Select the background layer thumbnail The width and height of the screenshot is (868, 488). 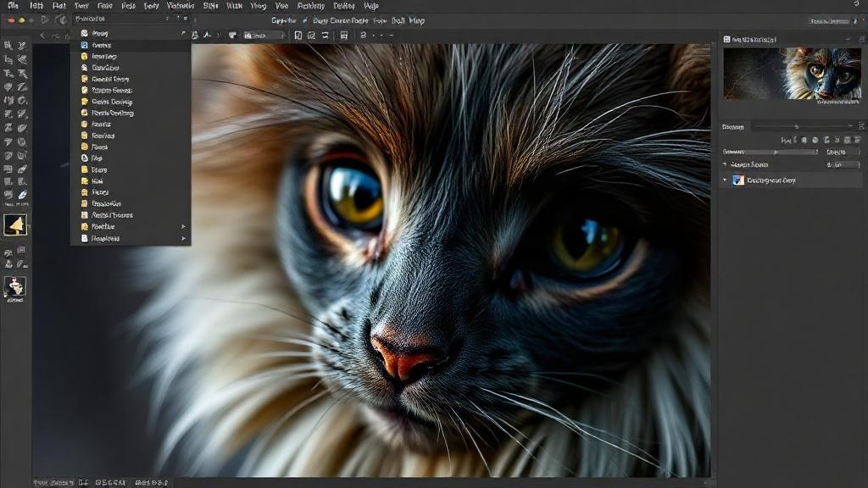click(738, 180)
